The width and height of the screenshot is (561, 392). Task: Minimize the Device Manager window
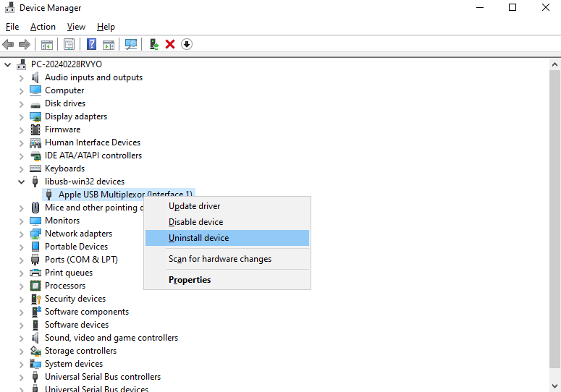pyautogui.click(x=480, y=7)
